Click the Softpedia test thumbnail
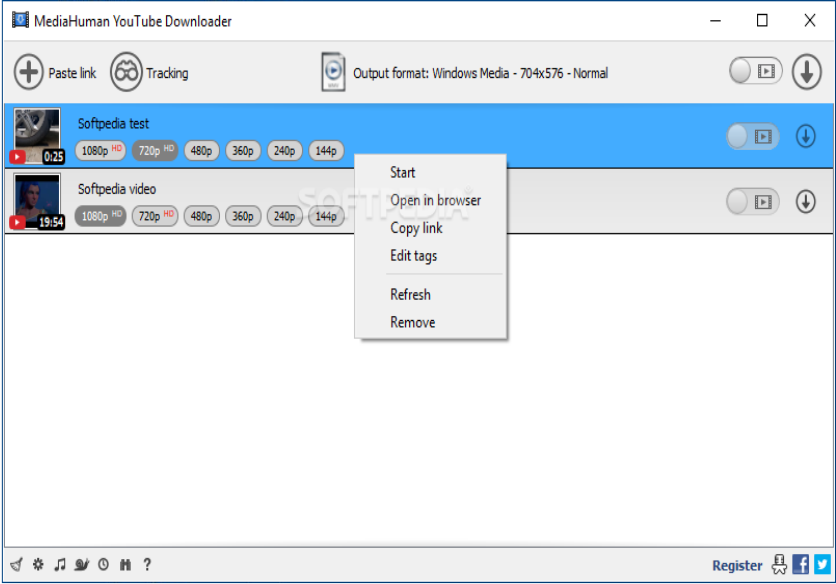The image size is (836, 584). click(x=37, y=135)
